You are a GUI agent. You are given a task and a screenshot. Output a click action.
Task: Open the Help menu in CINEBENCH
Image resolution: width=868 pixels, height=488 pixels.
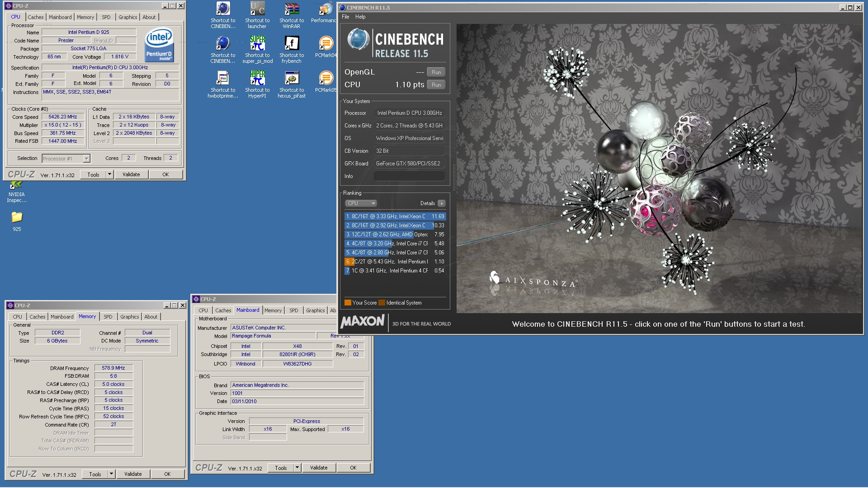coord(360,17)
